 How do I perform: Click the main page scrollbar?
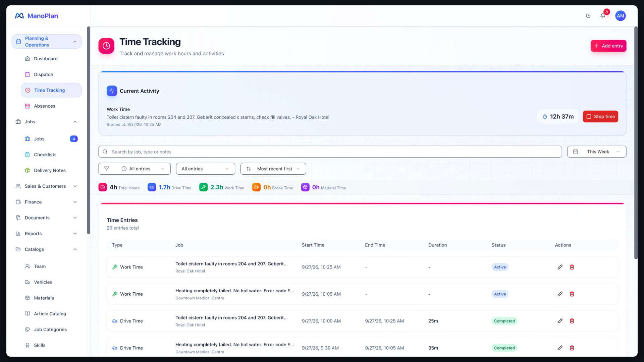pos(636,142)
